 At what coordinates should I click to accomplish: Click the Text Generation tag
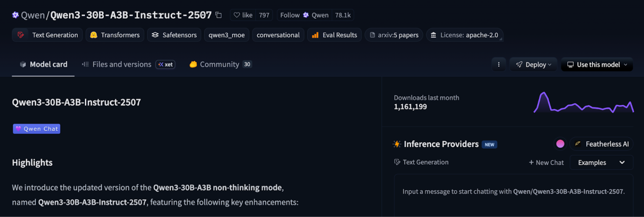click(x=47, y=35)
